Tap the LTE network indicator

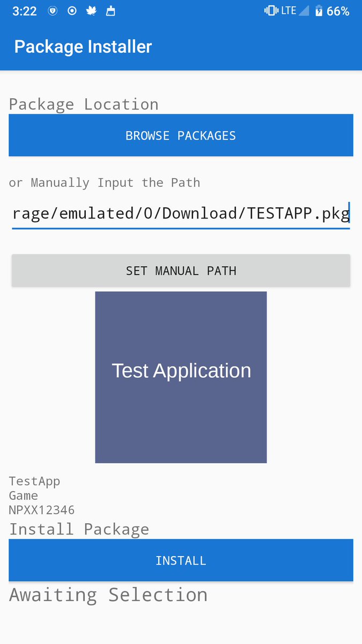click(289, 11)
